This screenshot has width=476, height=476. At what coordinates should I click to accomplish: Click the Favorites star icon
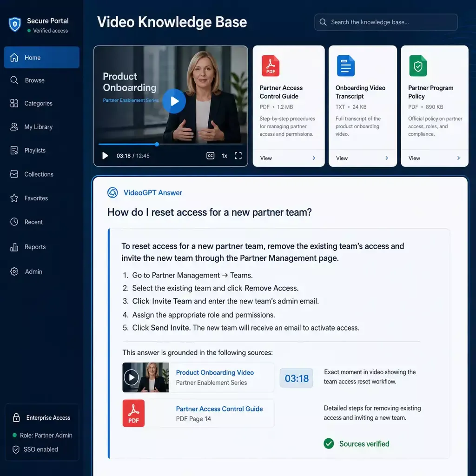[14, 198]
